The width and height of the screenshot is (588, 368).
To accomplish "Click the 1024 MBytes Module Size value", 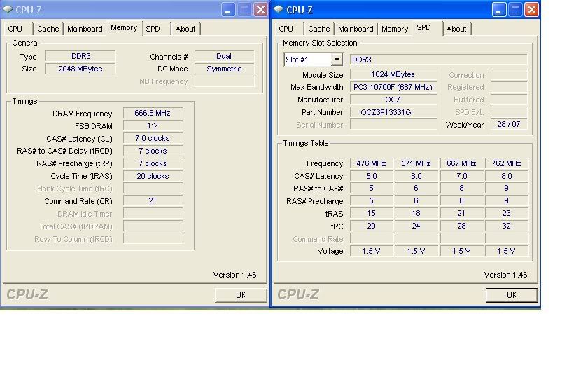I will click(x=393, y=75).
